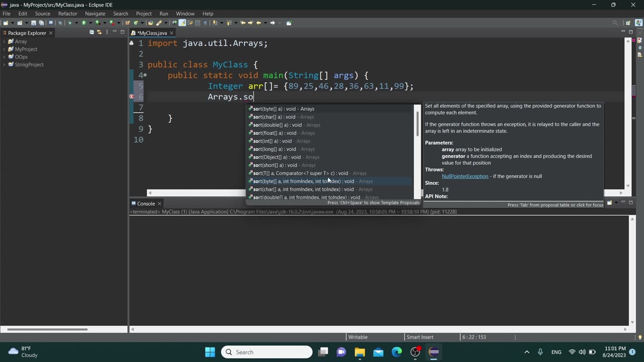Toggle Mark Occurrences highlighter icon
Screen dimensions: 644x362
(x=182, y=23)
